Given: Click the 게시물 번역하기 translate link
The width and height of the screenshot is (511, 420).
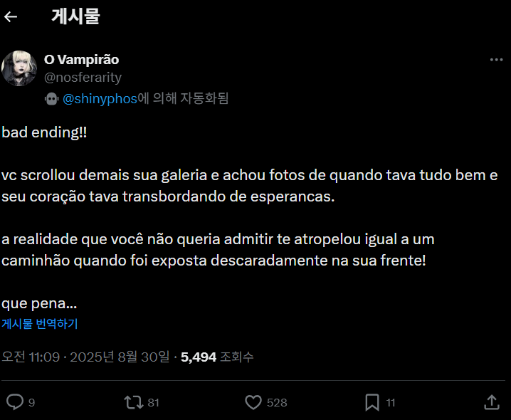Looking at the screenshot, I should [40, 324].
